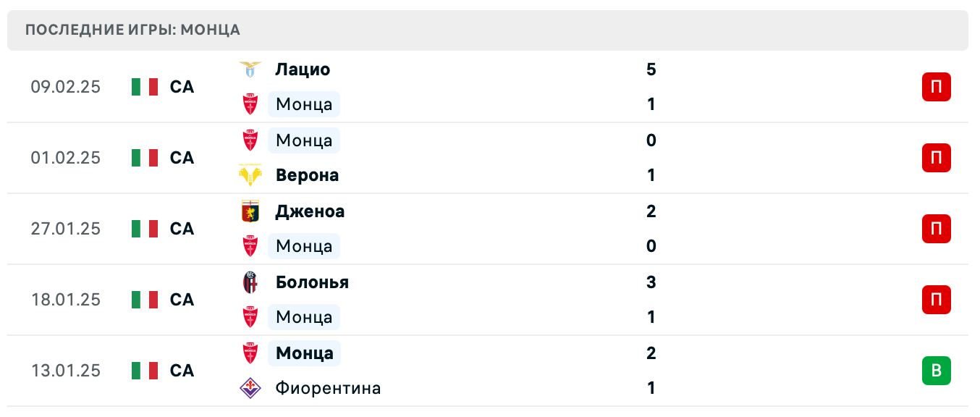Viewport: 980px width, 417px height.
Task: Click the Monza crest in the Лацио match row
Action: (x=250, y=104)
